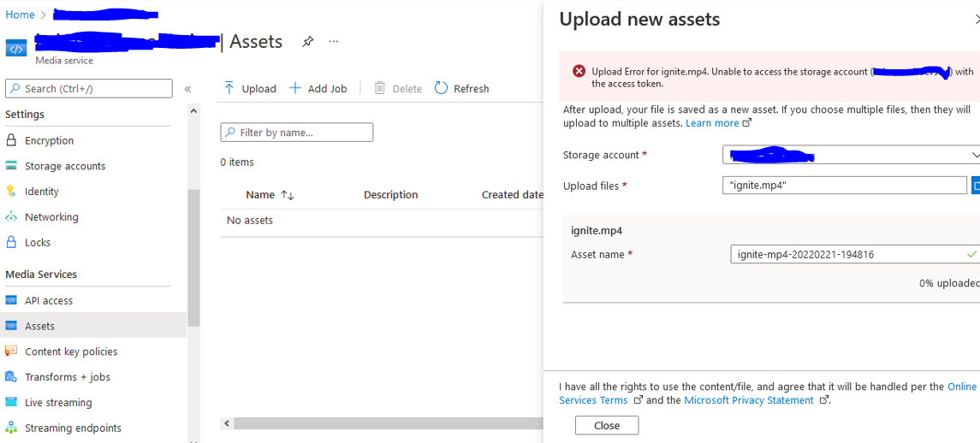Screen dimensions: 980x443
Task: Click the Upload arrow icon
Action: click(229, 88)
